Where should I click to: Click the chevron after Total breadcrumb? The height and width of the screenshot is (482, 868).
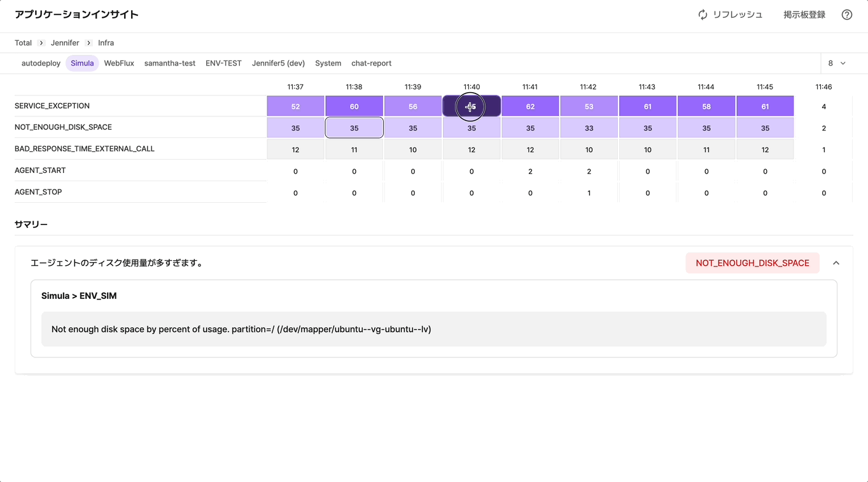(x=41, y=43)
